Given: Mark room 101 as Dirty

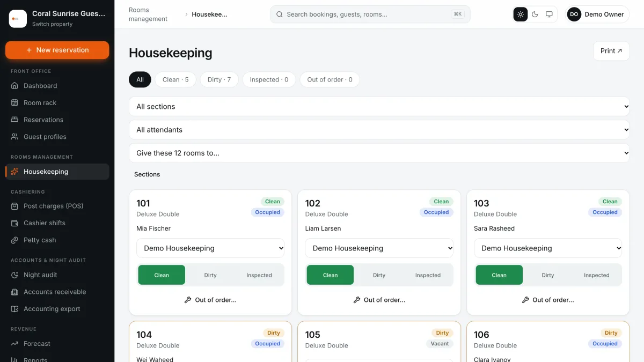Looking at the screenshot, I should click(210, 275).
